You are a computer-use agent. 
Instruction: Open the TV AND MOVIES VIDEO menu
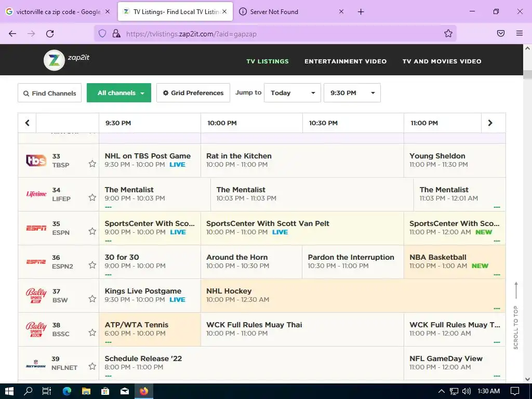pos(442,61)
